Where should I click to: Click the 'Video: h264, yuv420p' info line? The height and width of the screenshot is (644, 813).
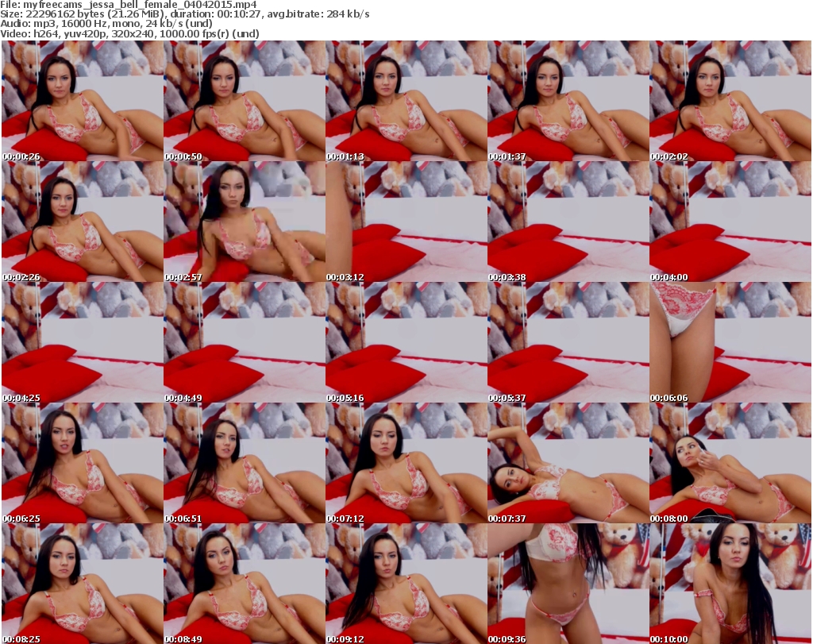129,33
